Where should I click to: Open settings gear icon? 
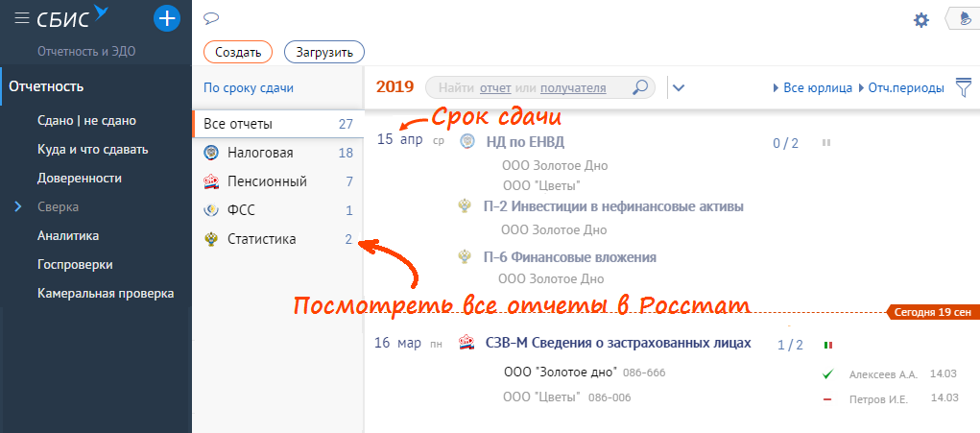[921, 20]
